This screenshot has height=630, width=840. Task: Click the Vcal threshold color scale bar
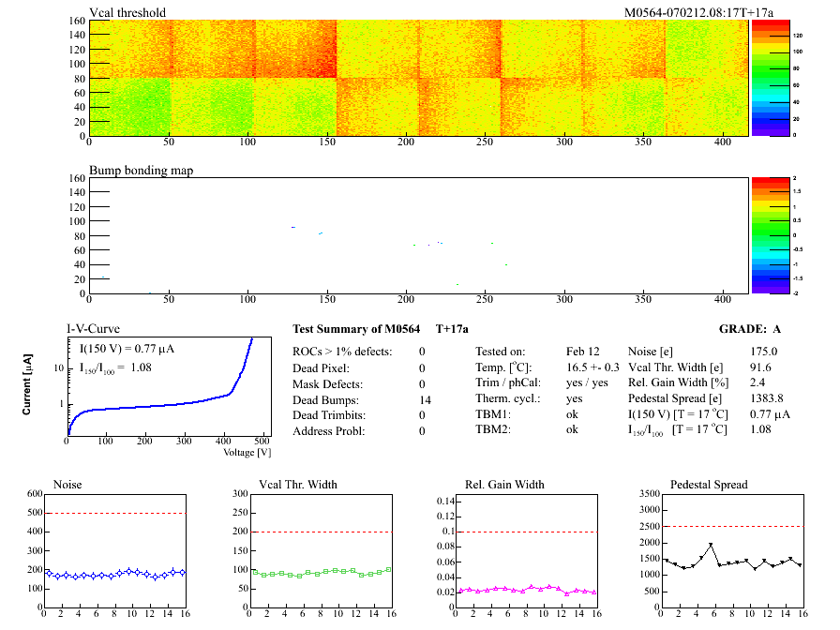pos(763,77)
